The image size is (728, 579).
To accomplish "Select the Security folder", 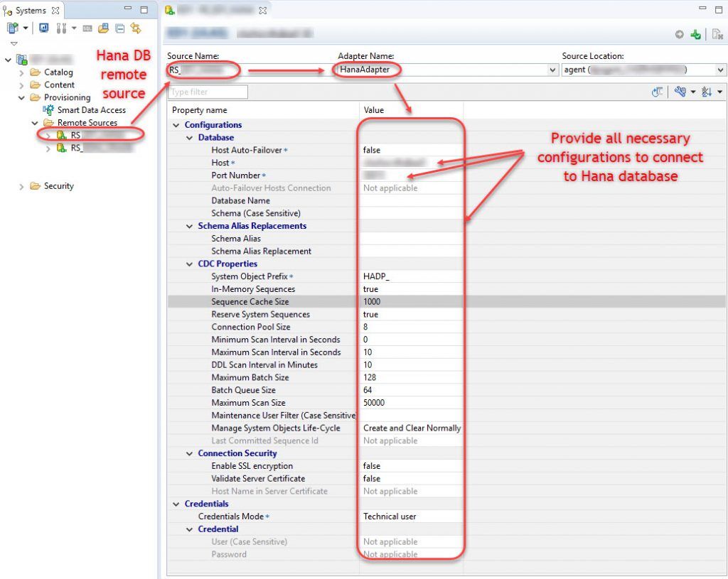I will pos(58,186).
